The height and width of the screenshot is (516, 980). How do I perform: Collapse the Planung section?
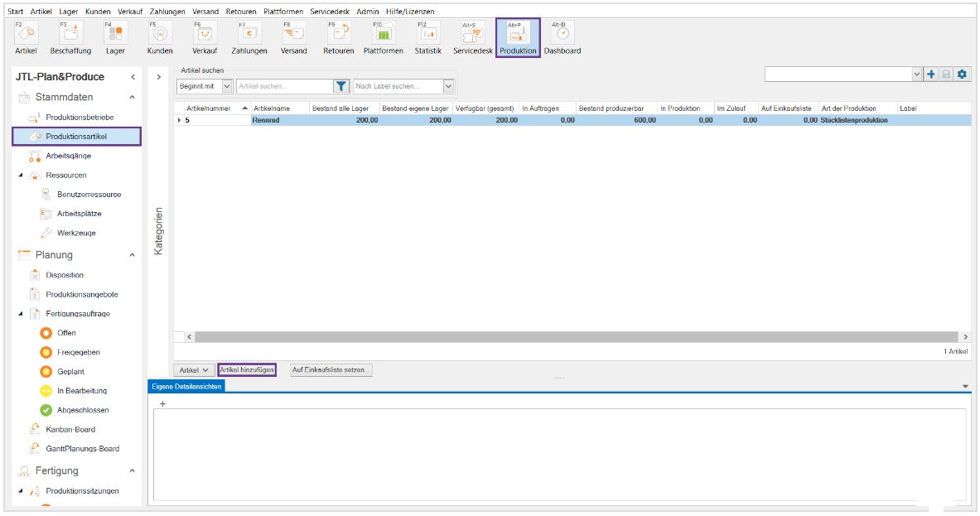(132, 255)
